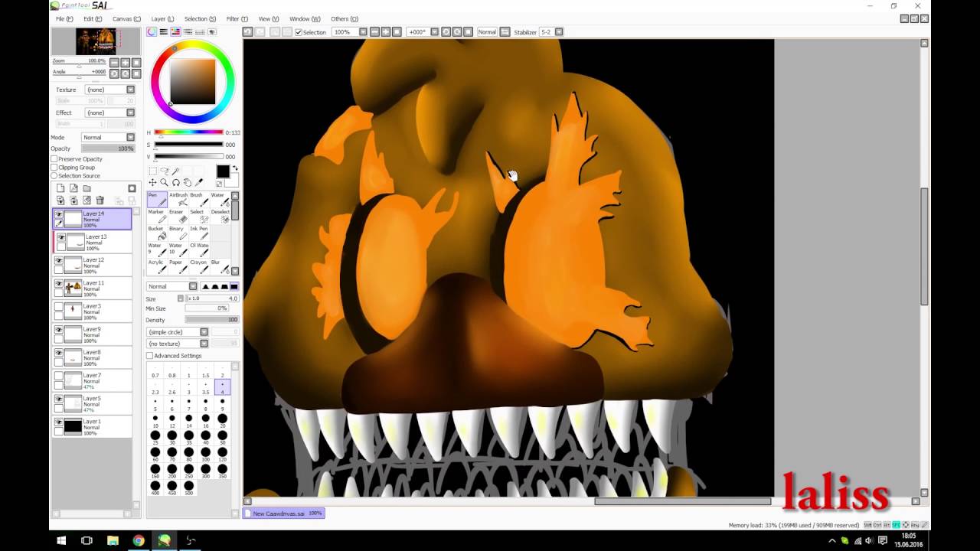Viewport: 980px width, 551px height.
Task: Open the layer Mode dropdown
Action: 109,137
